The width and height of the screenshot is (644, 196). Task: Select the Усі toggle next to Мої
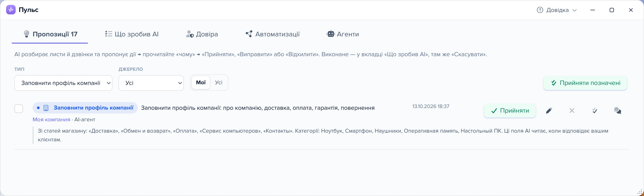tap(218, 83)
